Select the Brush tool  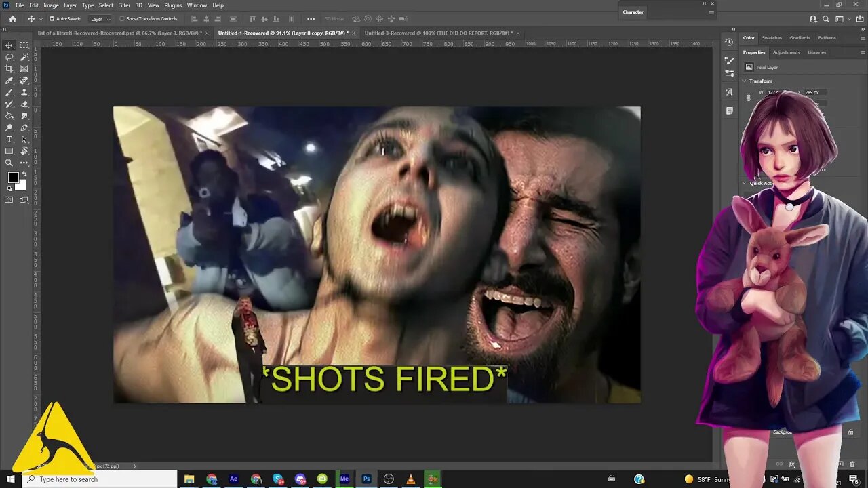9,92
